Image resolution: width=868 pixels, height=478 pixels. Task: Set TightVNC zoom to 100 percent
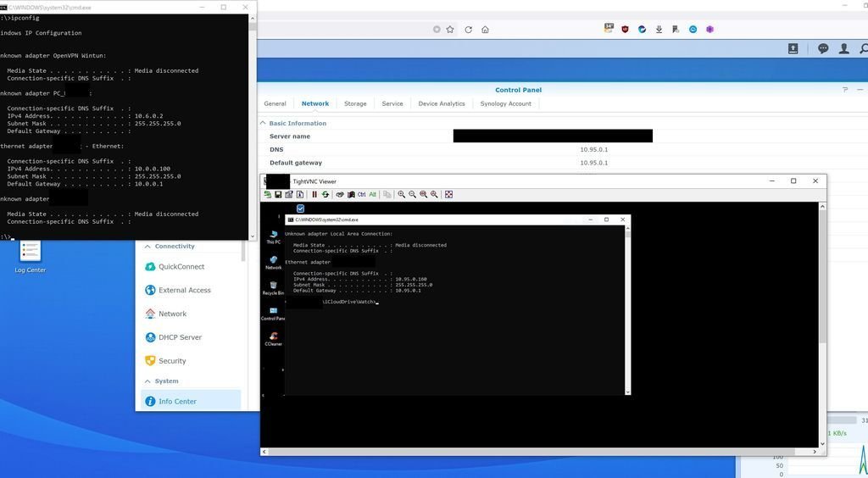pyautogui.click(x=424, y=194)
